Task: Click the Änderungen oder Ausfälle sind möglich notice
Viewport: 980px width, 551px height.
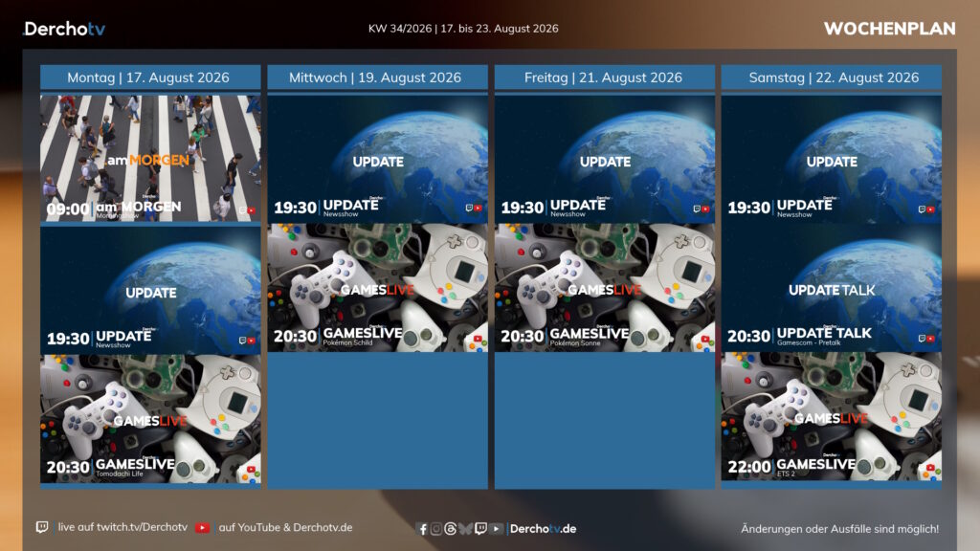Action: click(x=839, y=528)
